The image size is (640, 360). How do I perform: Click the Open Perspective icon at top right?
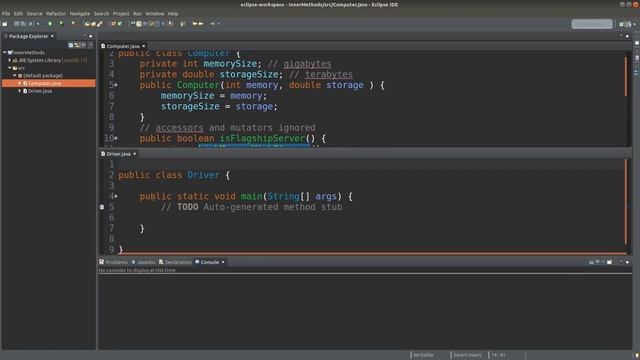point(622,24)
